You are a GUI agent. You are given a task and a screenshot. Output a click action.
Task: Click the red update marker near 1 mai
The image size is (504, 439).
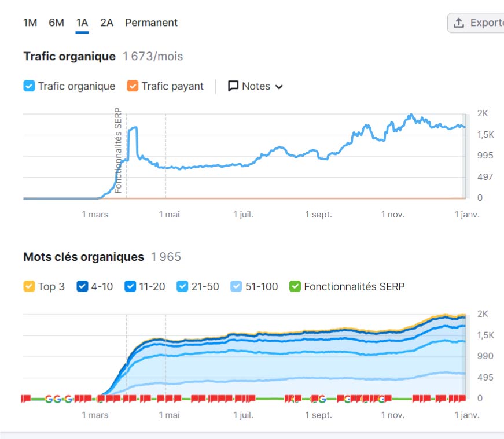(x=168, y=397)
